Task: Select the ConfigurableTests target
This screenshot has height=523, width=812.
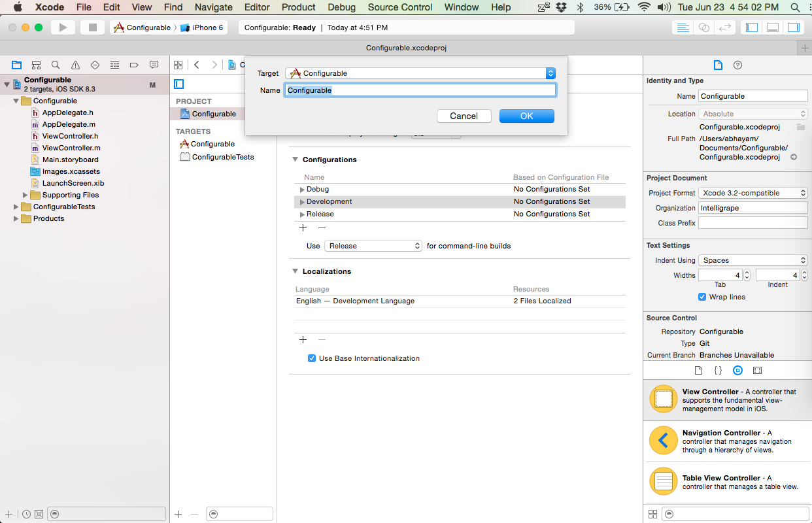Action: pyautogui.click(x=222, y=157)
